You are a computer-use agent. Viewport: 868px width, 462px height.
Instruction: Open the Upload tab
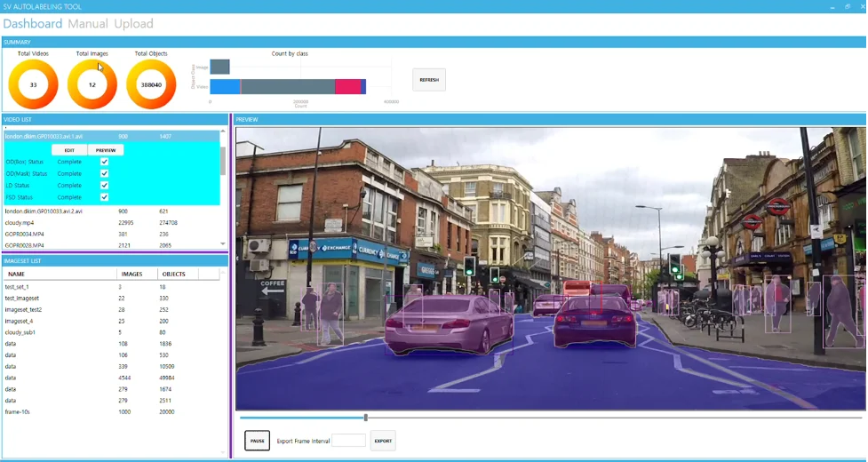tap(133, 24)
